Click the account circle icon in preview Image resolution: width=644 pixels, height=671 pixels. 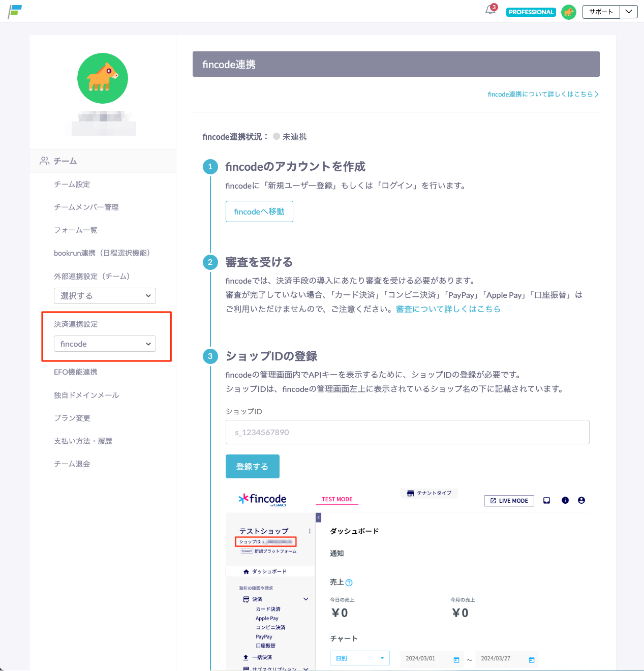pyautogui.click(x=581, y=500)
